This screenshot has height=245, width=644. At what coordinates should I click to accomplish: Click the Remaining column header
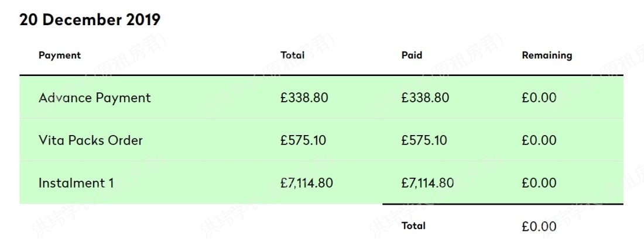coord(547,55)
